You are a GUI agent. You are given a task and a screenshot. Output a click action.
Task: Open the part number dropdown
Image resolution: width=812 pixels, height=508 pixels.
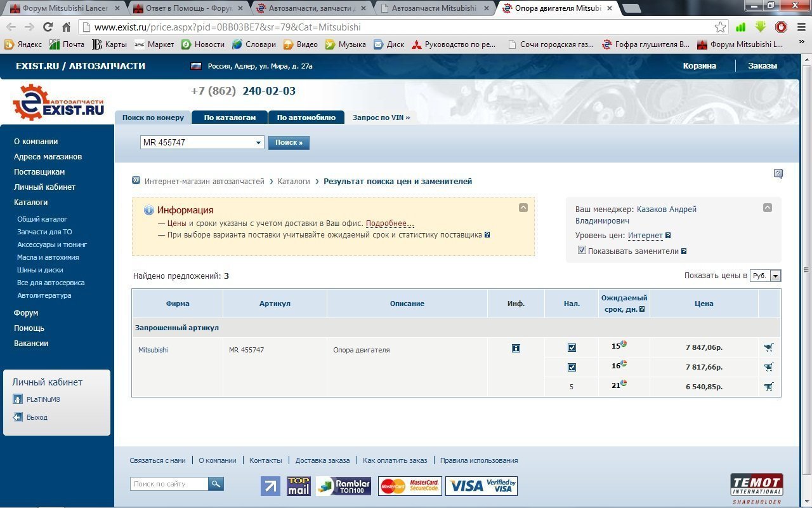(258, 143)
